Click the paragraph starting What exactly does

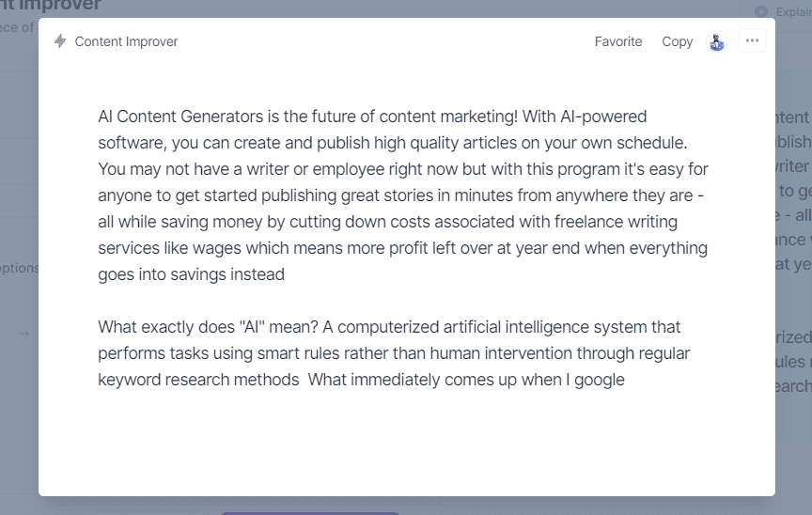(394, 353)
